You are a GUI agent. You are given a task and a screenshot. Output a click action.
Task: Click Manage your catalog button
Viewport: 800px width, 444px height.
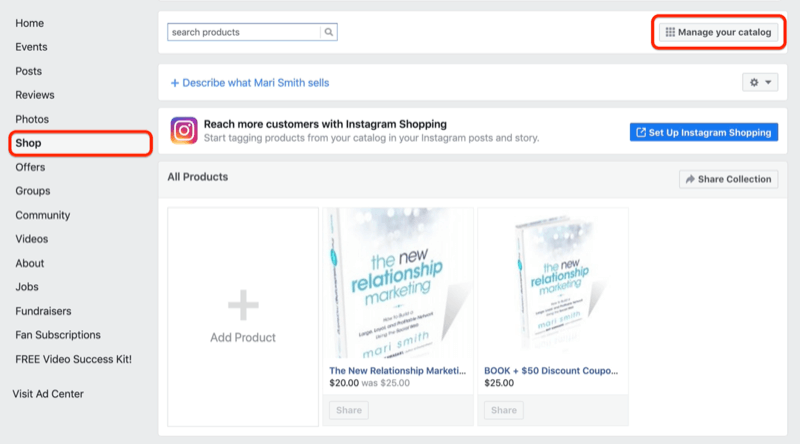(x=718, y=32)
